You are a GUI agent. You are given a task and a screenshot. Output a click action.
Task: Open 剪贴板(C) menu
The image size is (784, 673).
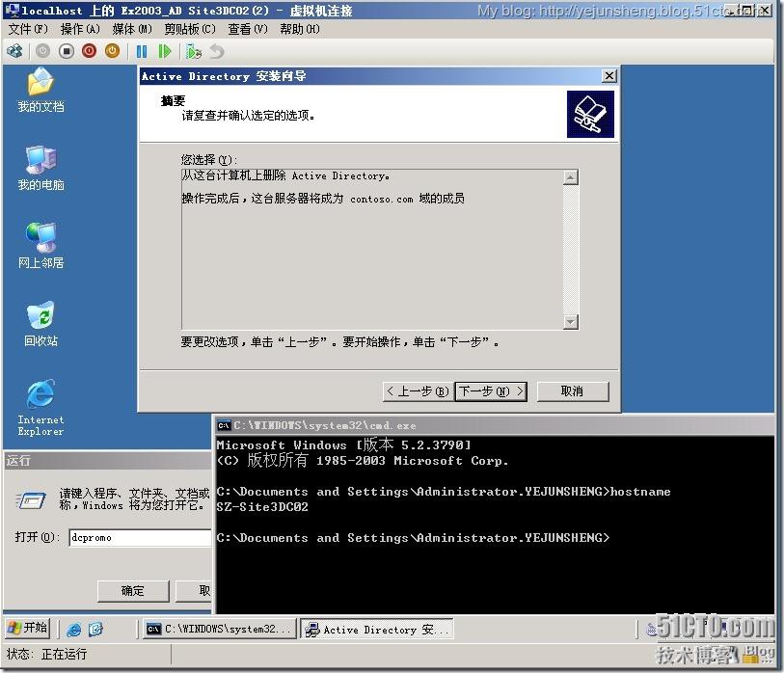click(x=190, y=29)
